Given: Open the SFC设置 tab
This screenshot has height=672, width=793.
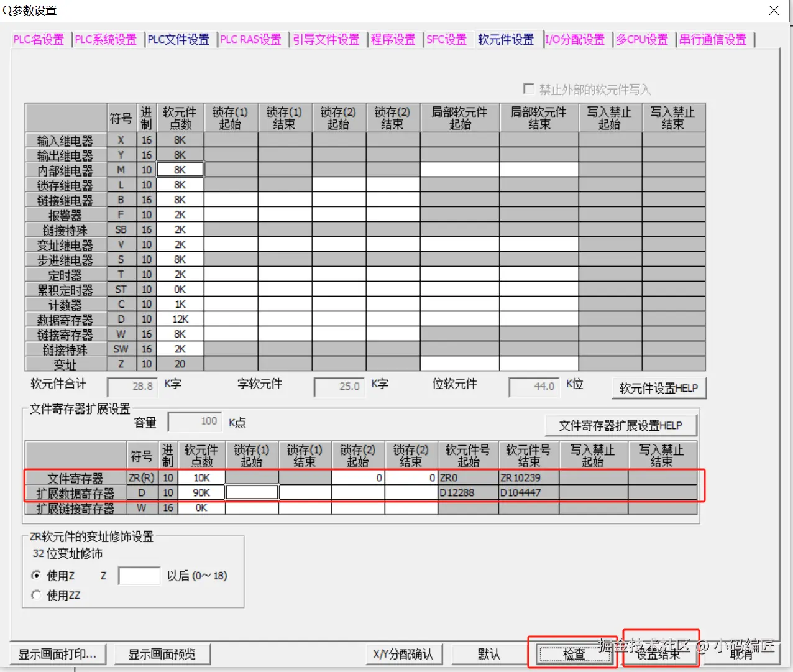Looking at the screenshot, I should click(x=446, y=40).
